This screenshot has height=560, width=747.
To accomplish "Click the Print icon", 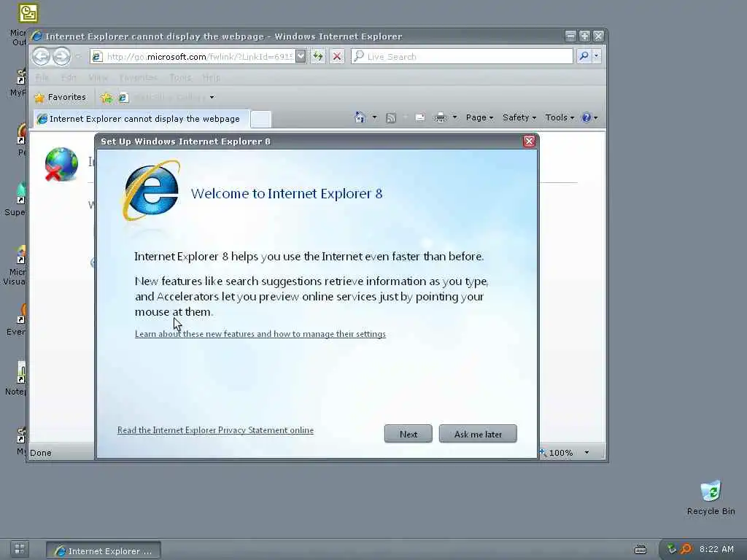I will click(440, 117).
